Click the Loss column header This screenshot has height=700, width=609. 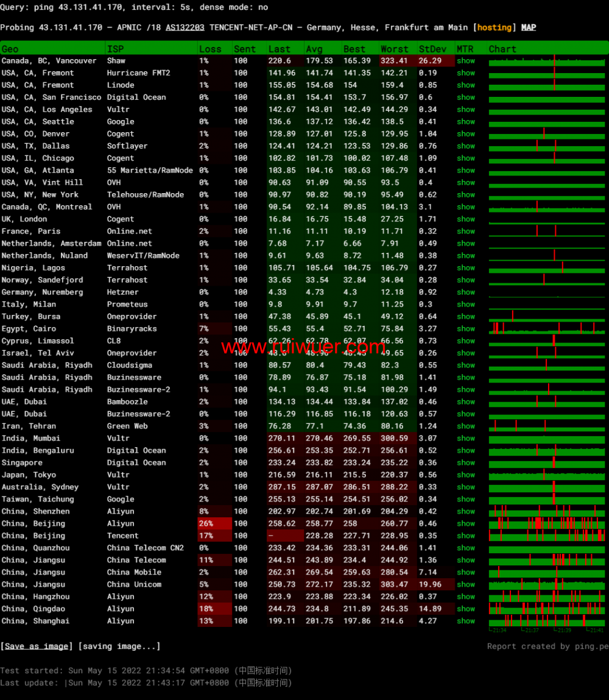pyautogui.click(x=210, y=49)
